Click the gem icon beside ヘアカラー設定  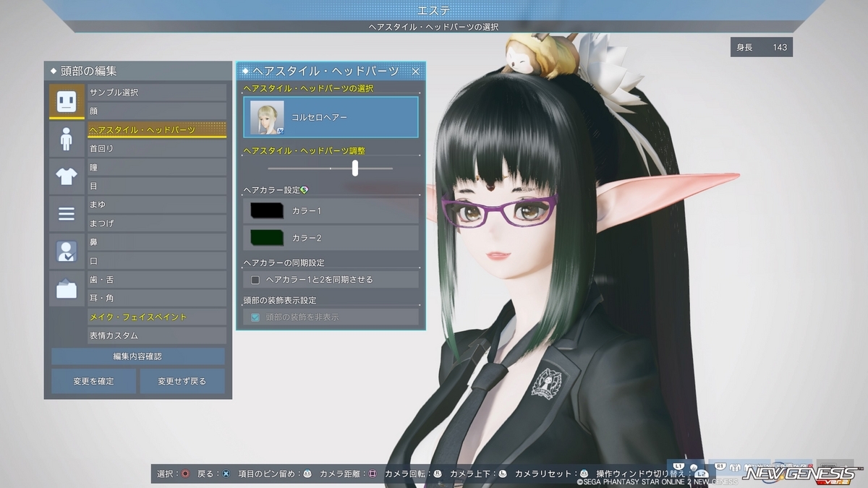click(305, 189)
